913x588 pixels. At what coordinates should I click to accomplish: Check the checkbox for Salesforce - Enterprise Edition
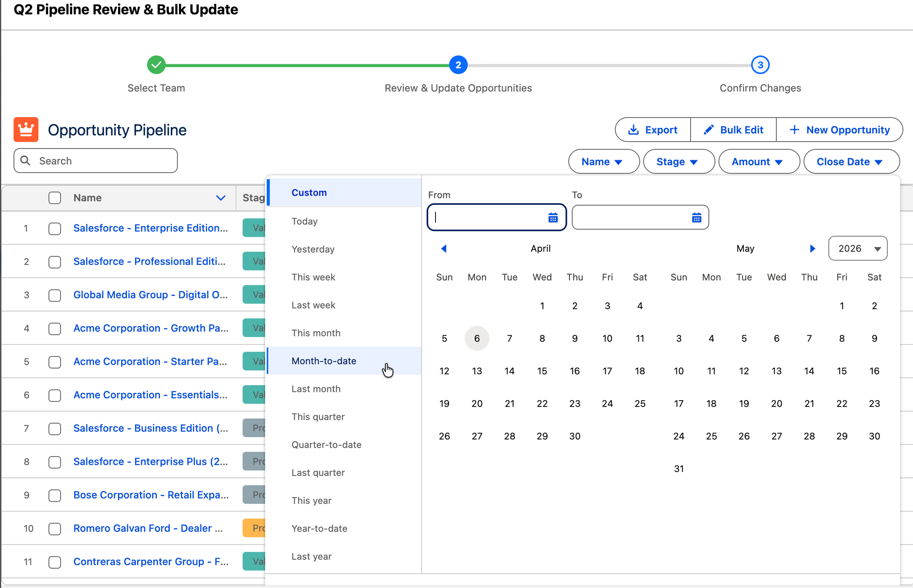click(x=55, y=228)
